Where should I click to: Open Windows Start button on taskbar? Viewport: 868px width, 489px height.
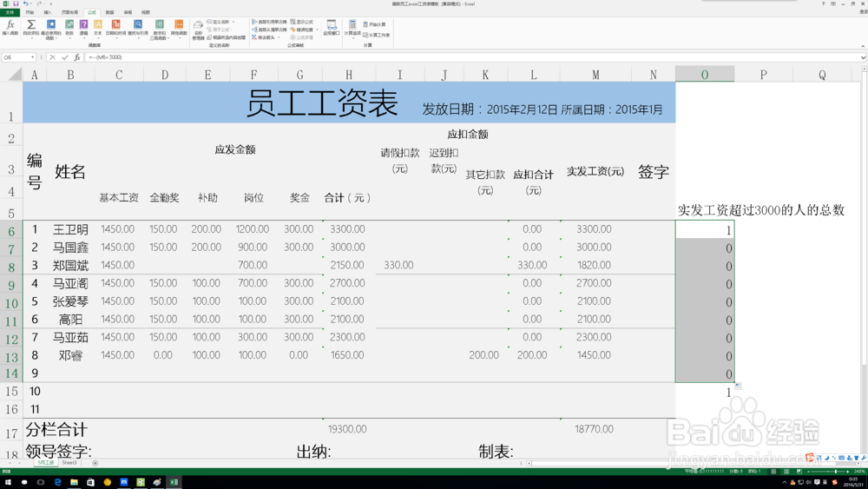pos(8,482)
